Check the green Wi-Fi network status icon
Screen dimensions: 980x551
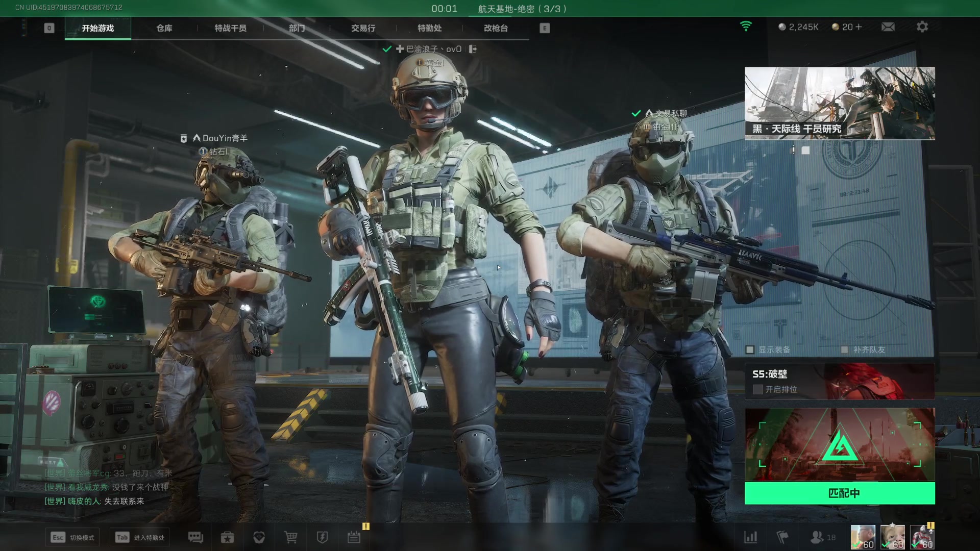point(746,27)
